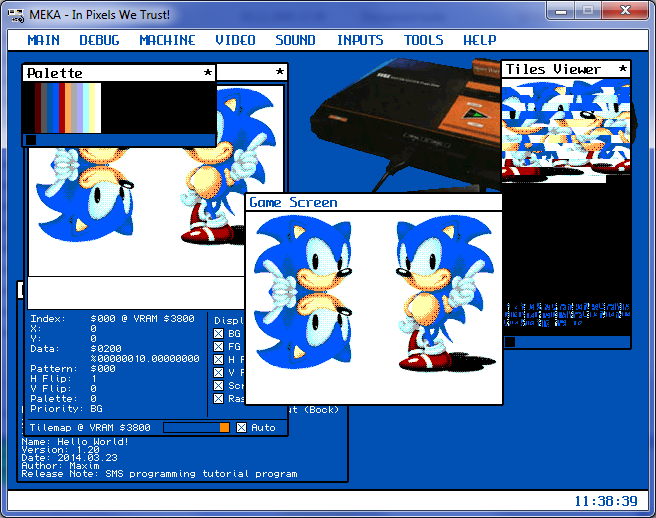Click the INPUTS menu item

360,40
